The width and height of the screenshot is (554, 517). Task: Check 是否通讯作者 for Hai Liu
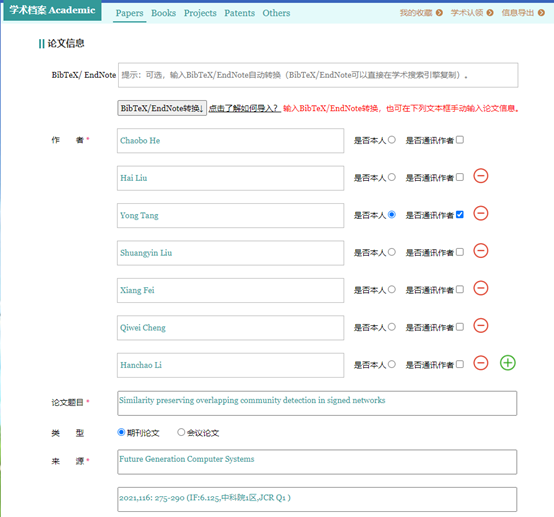[x=460, y=177]
